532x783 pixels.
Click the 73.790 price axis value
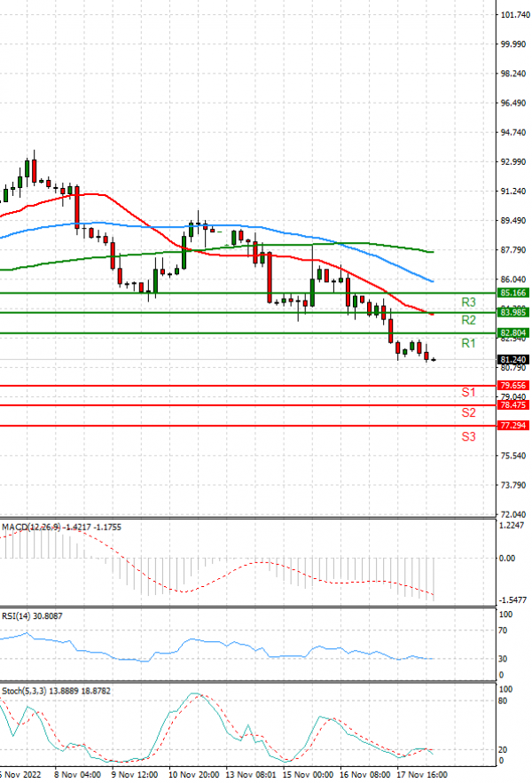(513, 485)
